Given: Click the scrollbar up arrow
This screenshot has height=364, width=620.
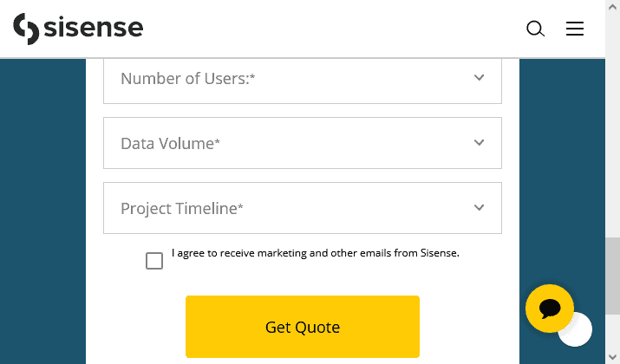Looking at the screenshot, I should (612, 7).
